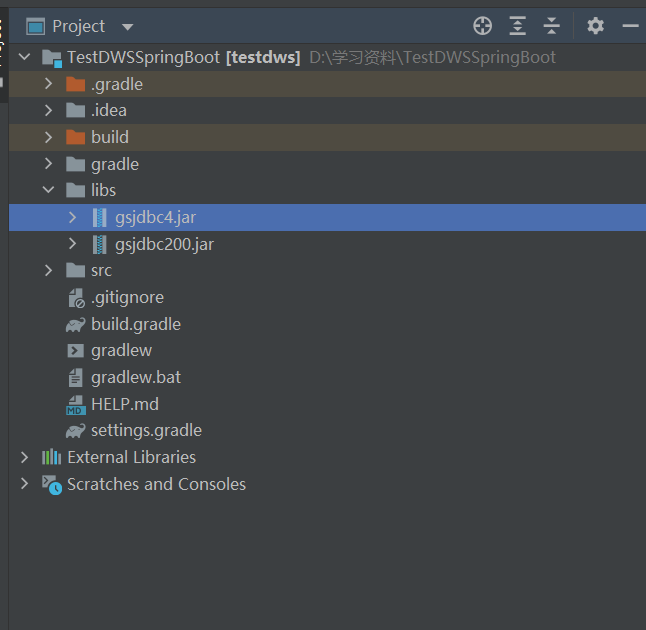Click the build.gradle elephant icon
The height and width of the screenshot is (630, 646).
(75, 324)
